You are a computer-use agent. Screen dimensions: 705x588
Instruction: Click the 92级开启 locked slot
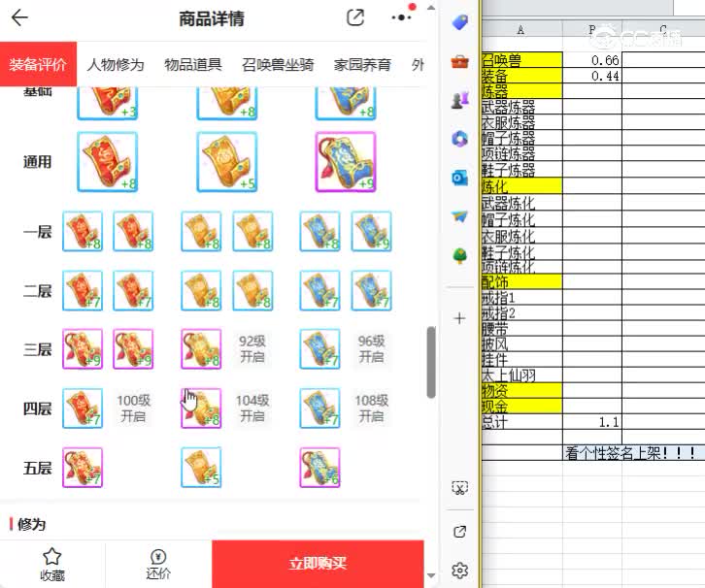[252, 349]
